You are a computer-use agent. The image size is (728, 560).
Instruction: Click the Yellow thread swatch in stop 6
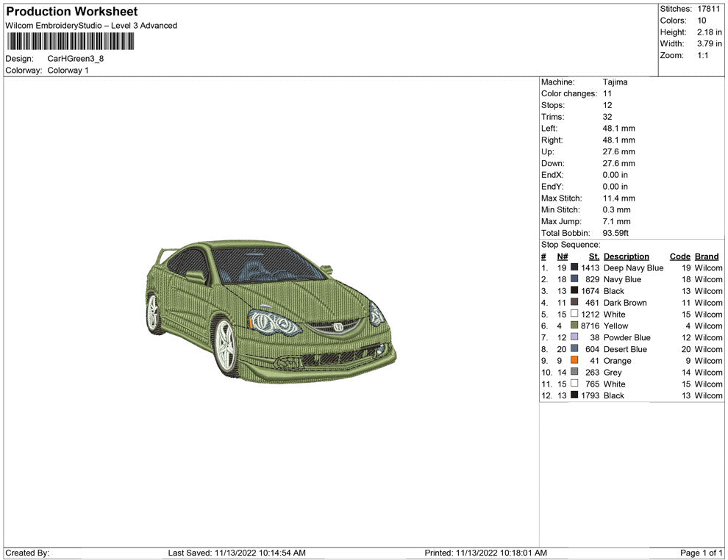click(x=574, y=326)
